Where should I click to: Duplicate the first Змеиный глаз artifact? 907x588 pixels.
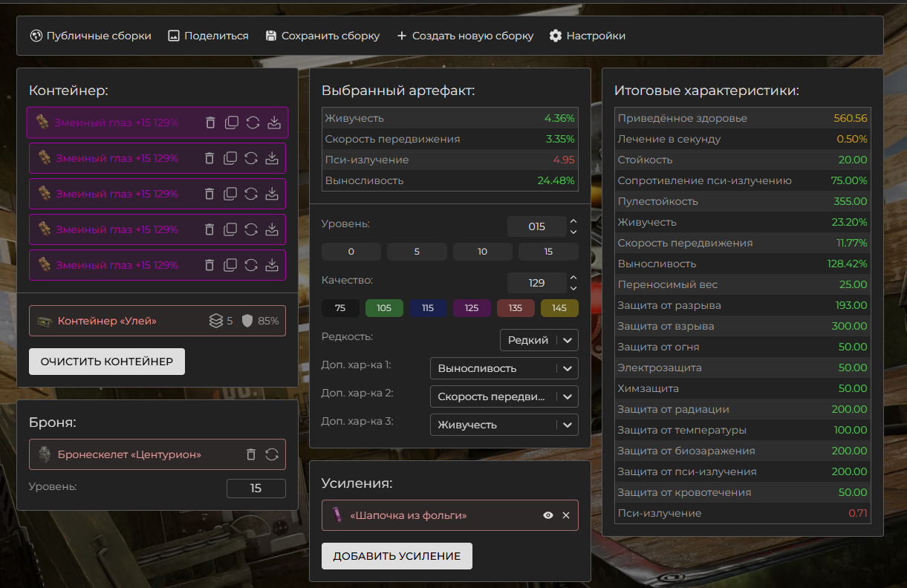(x=232, y=122)
